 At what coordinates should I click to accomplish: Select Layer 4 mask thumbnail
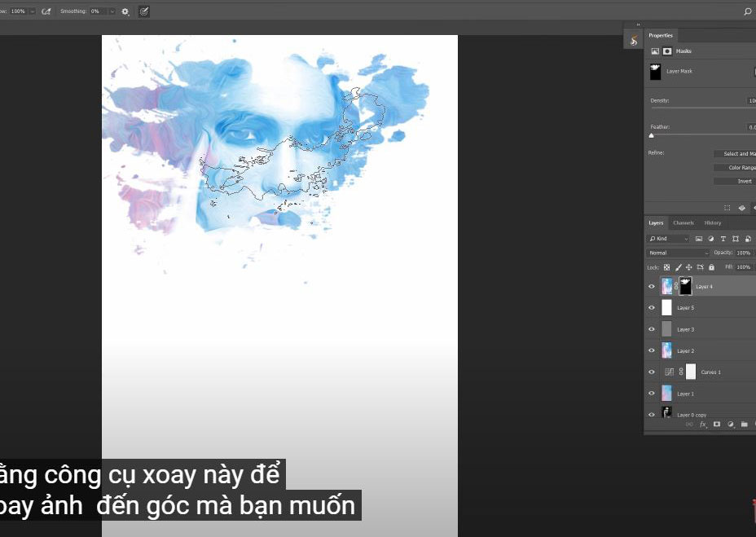[685, 286]
